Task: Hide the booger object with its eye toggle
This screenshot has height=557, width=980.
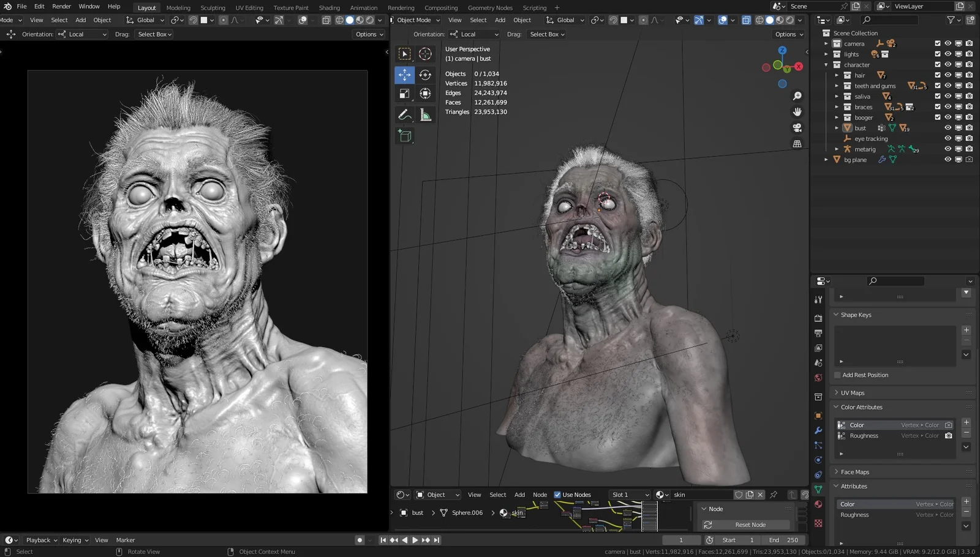Action: [948, 117]
